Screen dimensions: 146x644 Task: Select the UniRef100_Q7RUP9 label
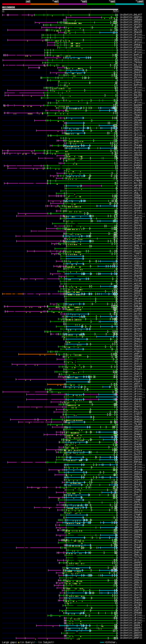(x=131, y=301)
